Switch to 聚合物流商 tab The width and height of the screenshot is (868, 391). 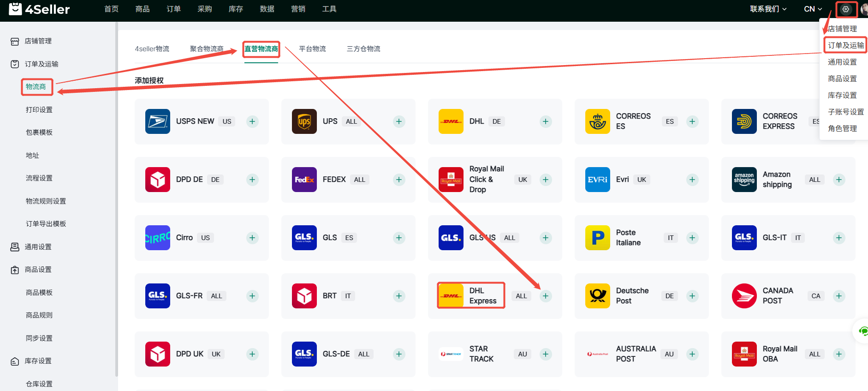(207, 48)
